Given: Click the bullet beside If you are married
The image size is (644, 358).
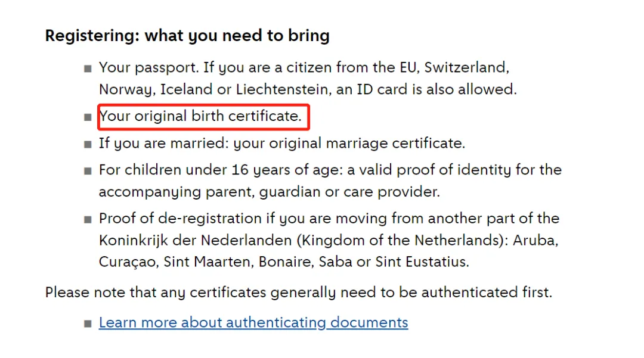Looking at the screenshot, I should click(88, 144).
